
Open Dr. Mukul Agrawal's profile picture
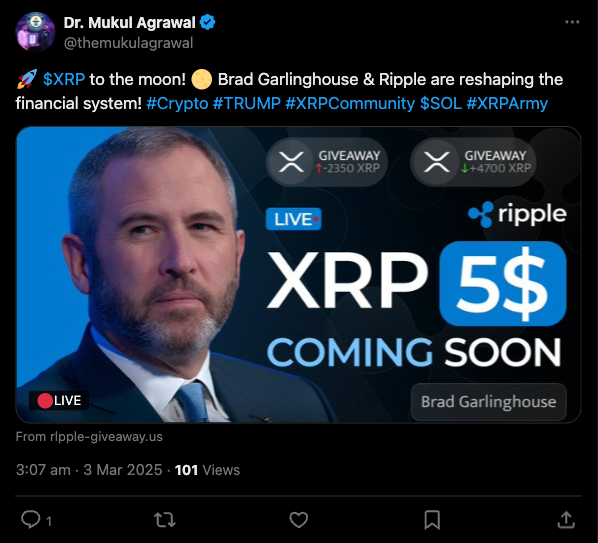(35, 32)
